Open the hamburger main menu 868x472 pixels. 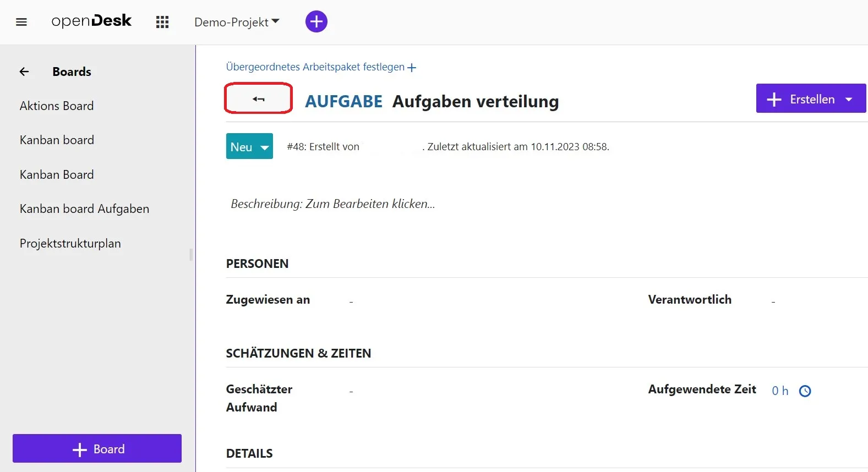[21, 22]
